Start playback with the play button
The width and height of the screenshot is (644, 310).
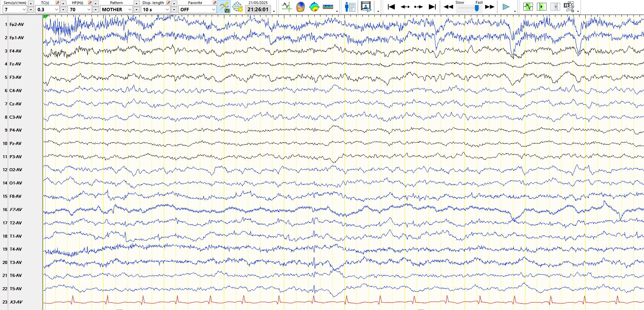506,7
